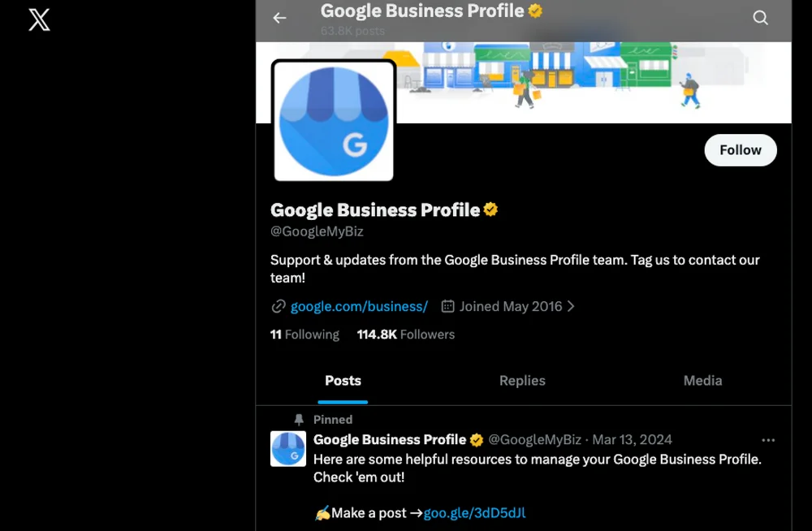Click the back arrow to leave the profile
The image size is (812, 531).
pyautogui.click(x=279, y=17)
